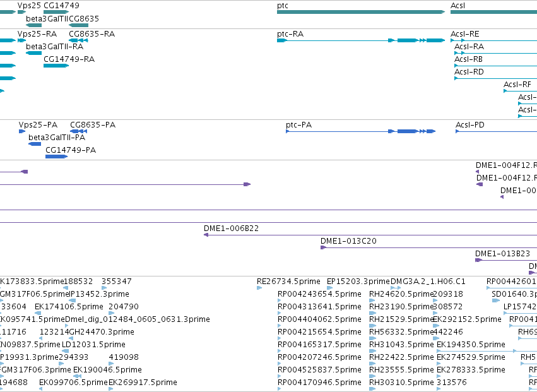
Task: Select the beta3GalTII gene arrow
Action: click(33, 25)
